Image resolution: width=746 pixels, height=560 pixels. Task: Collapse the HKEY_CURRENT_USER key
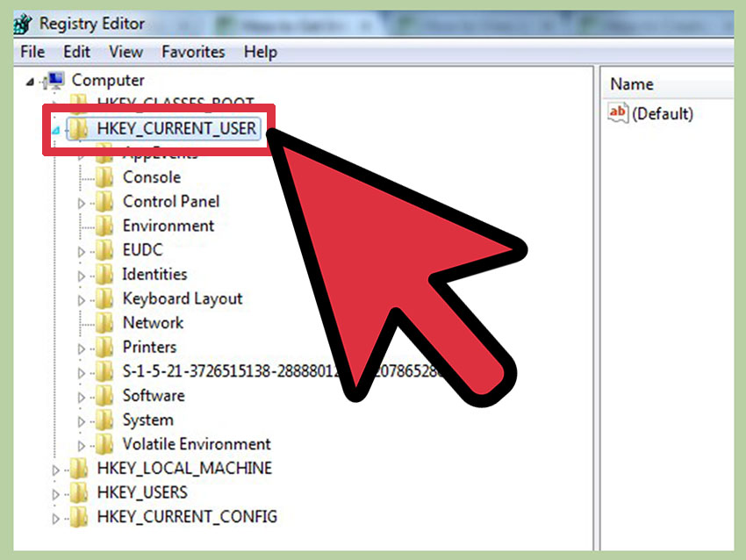click(55, 129)
